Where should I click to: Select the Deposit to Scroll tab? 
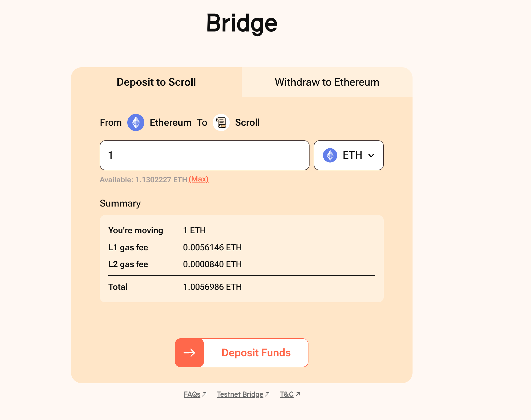(x=156, y=82)
